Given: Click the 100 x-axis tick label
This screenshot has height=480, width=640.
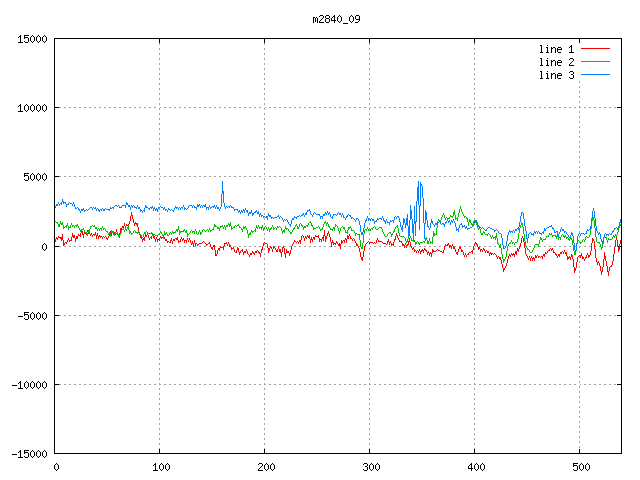Looking at the screenshot, I should coord(160,466).
